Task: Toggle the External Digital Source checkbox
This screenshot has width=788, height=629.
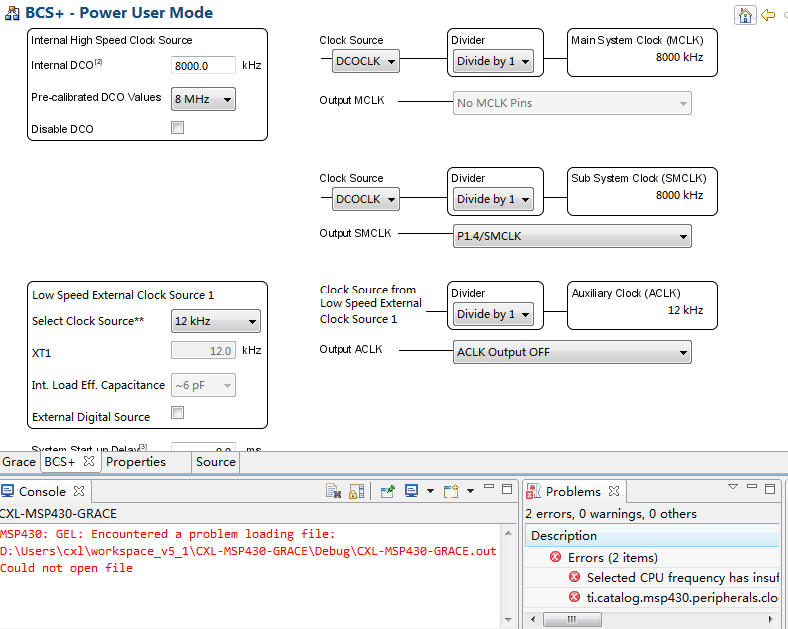Action: [x=177, y=412]
